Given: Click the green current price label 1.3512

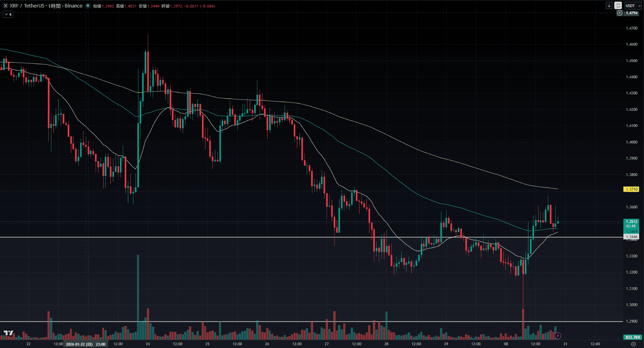Looking at the screenshot, I should coord(631,222).
